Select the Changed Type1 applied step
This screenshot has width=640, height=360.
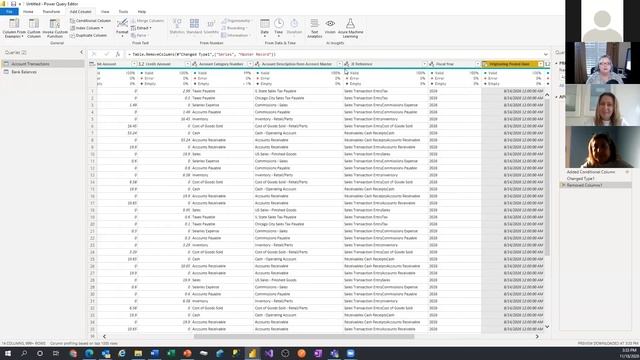tap(580, 178)
